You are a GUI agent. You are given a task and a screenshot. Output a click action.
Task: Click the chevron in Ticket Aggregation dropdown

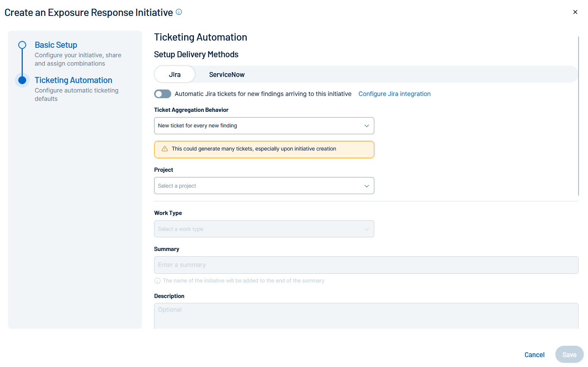point(366,126)
